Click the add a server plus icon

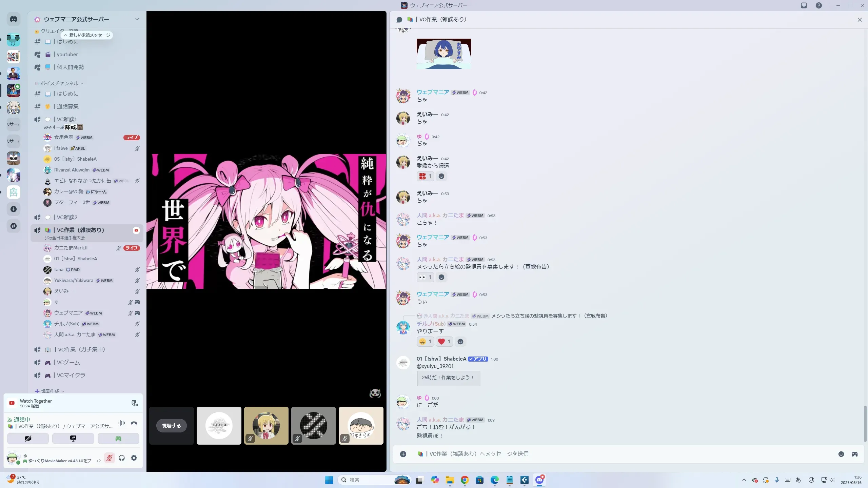click(x=14, y=209)
